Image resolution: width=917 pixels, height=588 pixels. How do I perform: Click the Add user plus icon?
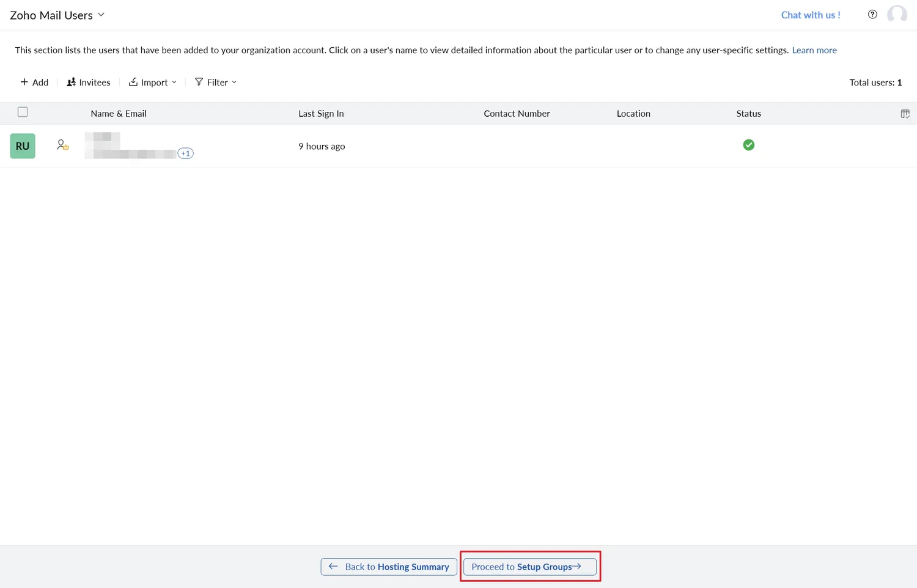pyautogui.click(x=23, y=82)
